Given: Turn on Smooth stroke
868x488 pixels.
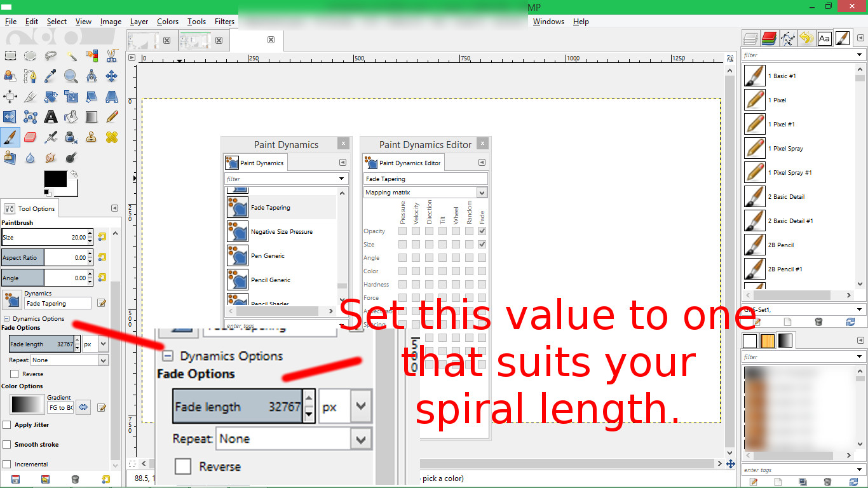Looking at the screenshot, I should click(7, 444).
